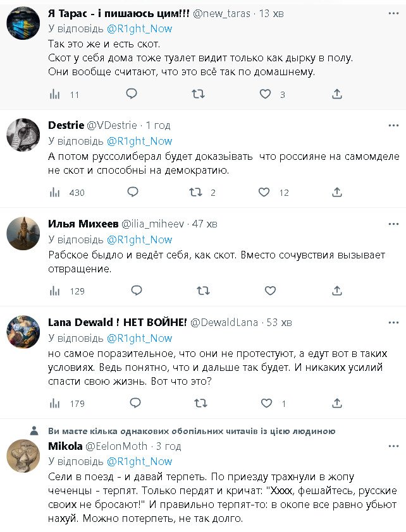
Task: Open Mikola display name profile
Action: click(63, 446)
